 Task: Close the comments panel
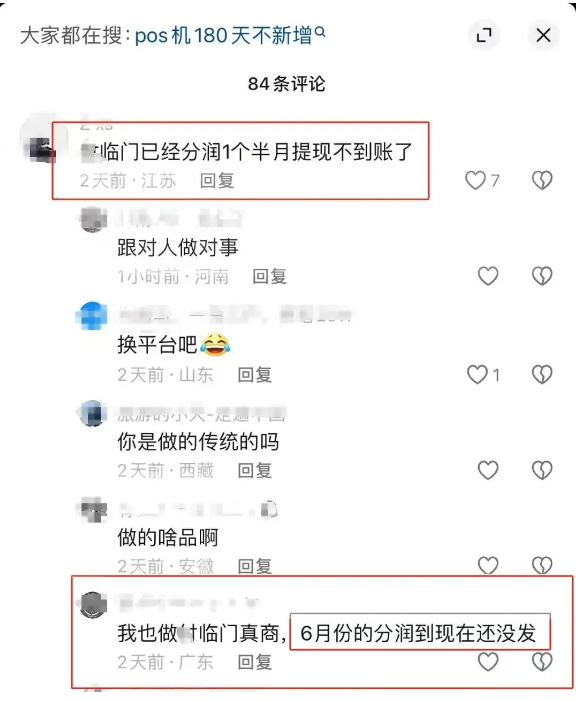coord(543,35)
